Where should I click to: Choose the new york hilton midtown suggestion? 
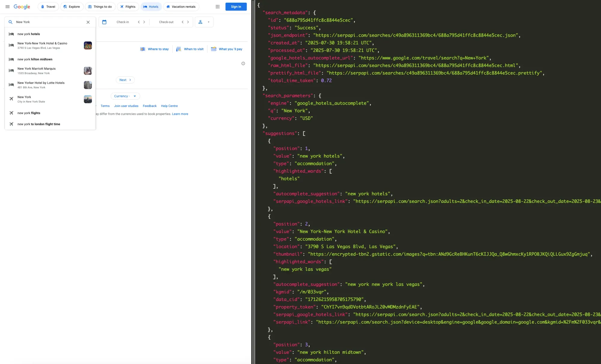(x=35, y=59)
